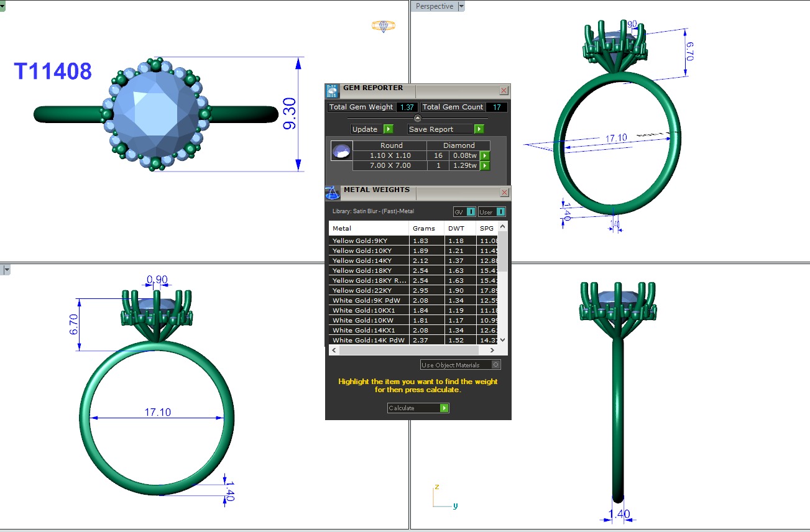Click the green arrow next to Update
Image resolution: width=810 pixels, height=532 pixels.
(x=388, y=129)
